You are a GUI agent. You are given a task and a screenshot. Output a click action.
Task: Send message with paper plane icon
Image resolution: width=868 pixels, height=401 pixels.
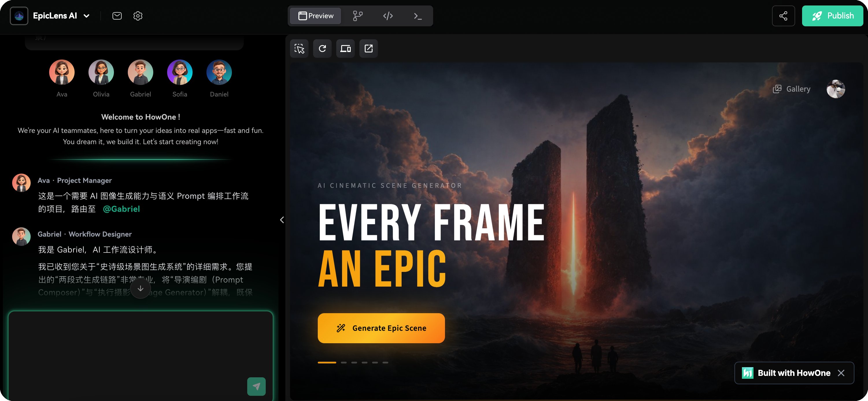[256, 386]
